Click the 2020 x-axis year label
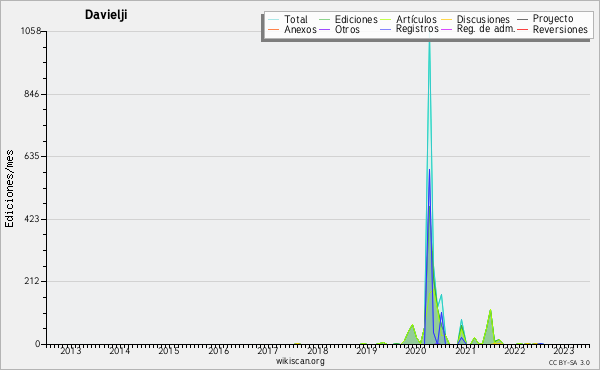The height and width of the screenshot is (370, 600). 416,351
